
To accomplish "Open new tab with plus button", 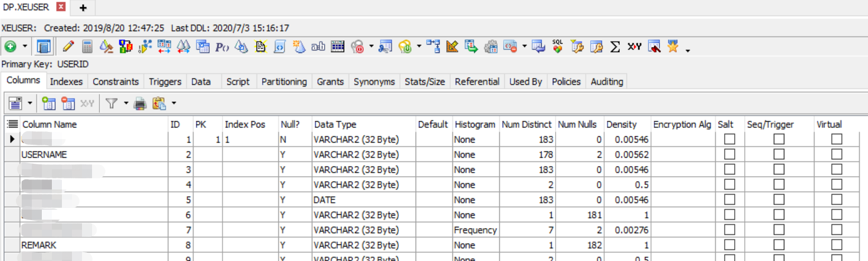I will coord(83,7).
